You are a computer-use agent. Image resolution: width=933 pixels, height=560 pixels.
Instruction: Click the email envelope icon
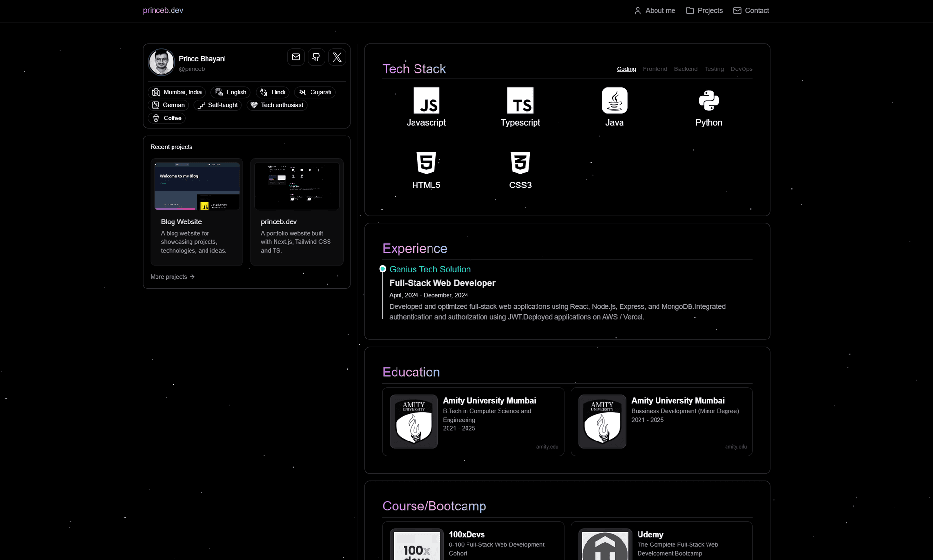295,57
